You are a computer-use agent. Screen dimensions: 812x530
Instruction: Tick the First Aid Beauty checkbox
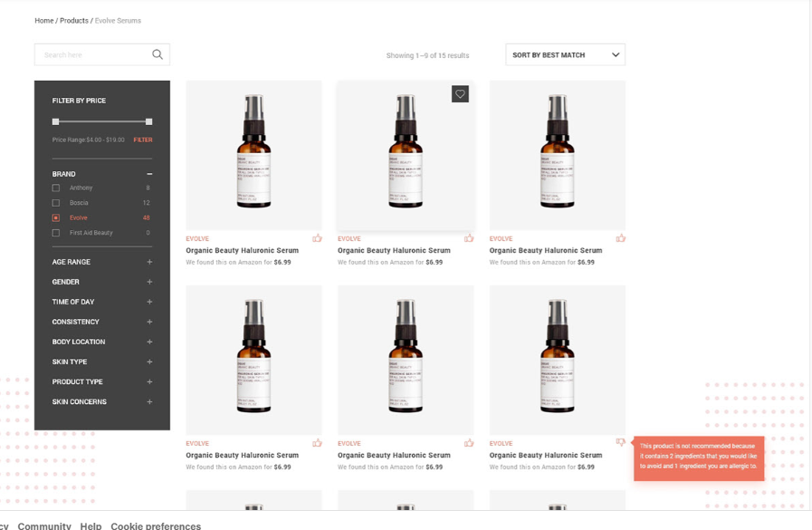tap(56, 233)
